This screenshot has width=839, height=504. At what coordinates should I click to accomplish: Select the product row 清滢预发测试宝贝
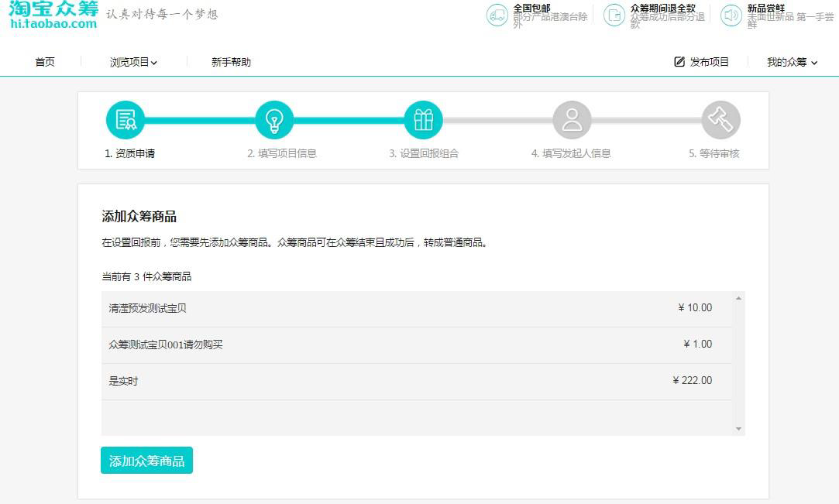point(416,309)
